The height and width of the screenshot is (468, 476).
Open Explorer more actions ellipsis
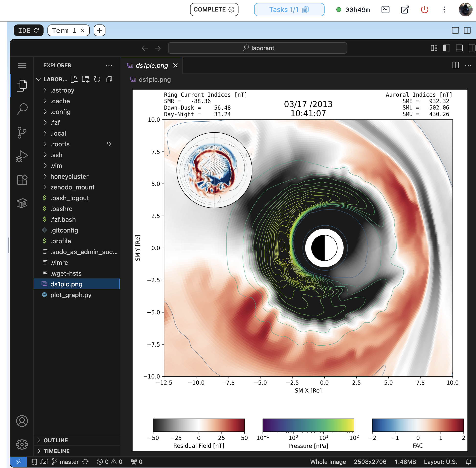pos(109,65)
